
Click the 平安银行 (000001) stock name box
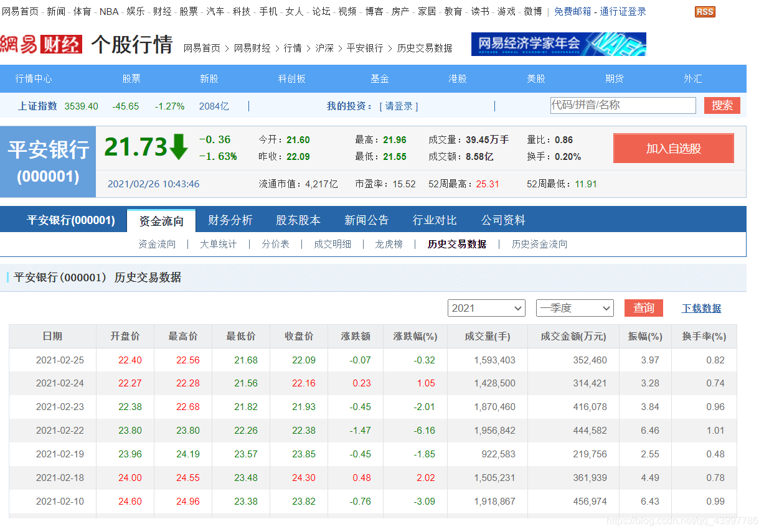pyautogui.click(x=48, y=162)
